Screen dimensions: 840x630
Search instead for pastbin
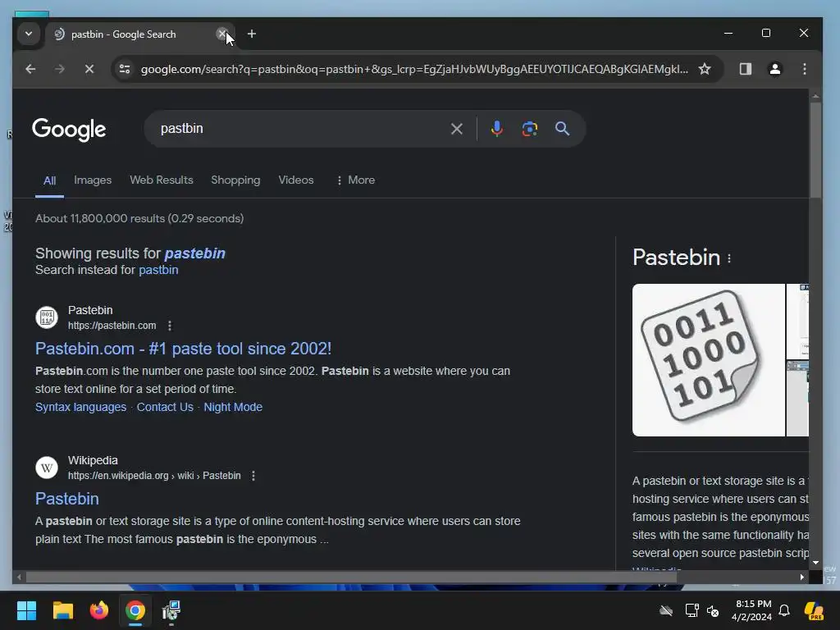(158, 269)
